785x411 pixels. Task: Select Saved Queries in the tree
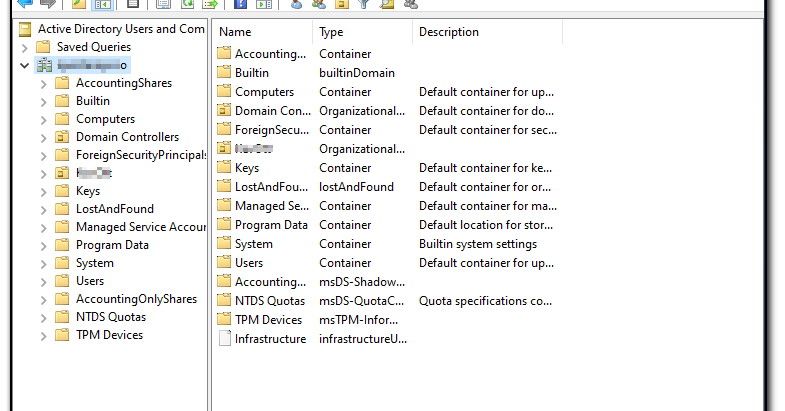[x=94, y=47]
